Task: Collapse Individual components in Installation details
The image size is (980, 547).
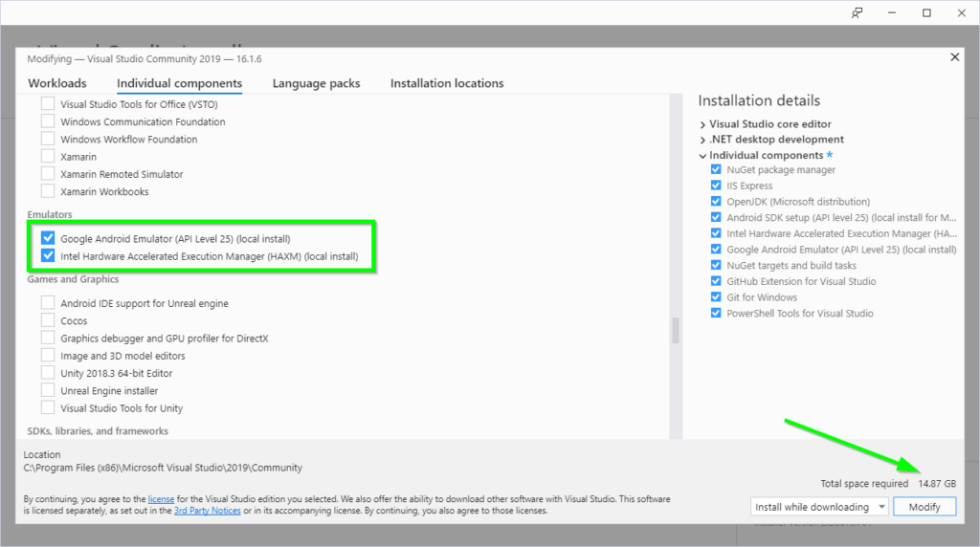Action: click(702, 156)
